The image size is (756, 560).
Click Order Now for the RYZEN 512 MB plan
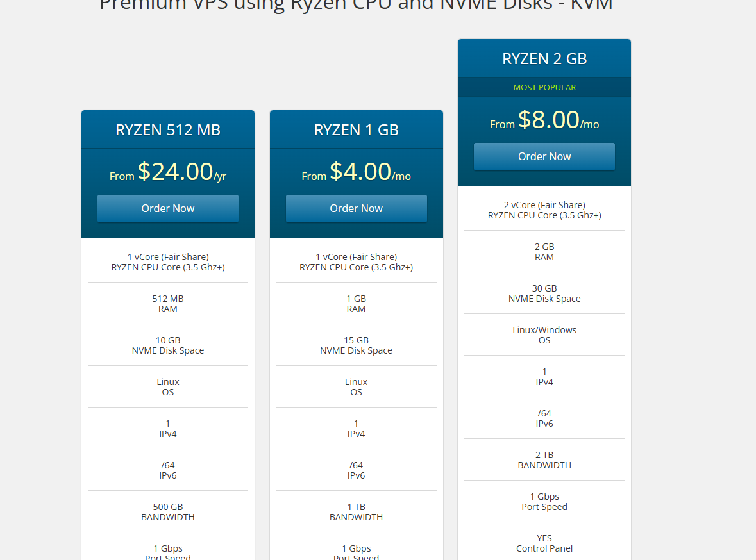(x=168, y=208)
